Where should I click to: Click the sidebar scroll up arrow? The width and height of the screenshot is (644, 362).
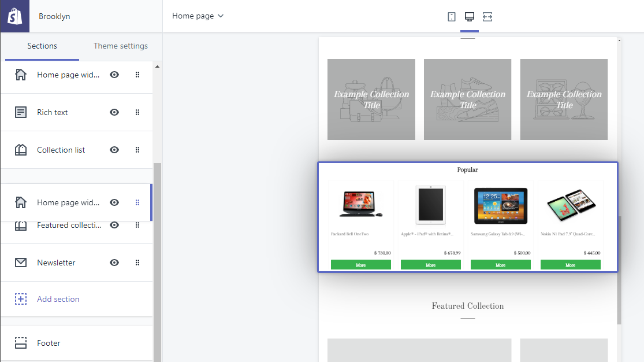click(157, 67)
